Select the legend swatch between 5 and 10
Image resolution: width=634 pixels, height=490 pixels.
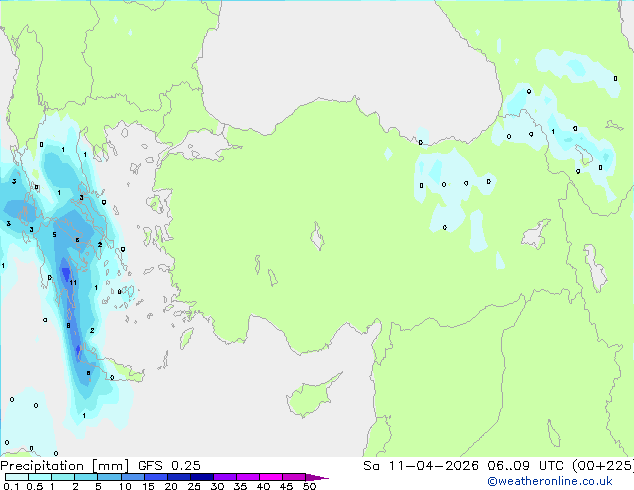109,477
